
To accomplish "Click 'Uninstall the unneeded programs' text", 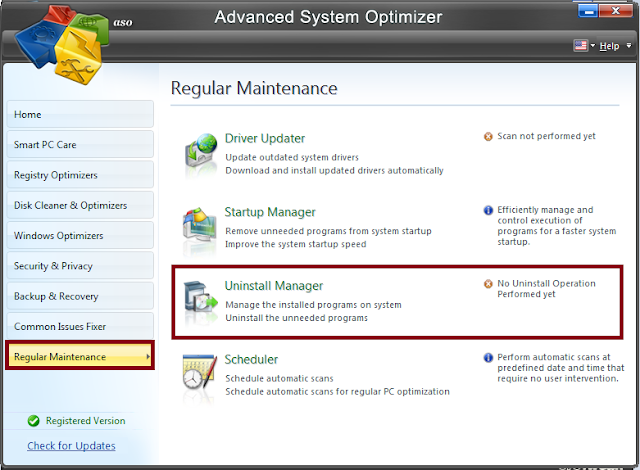I will 296,318.
